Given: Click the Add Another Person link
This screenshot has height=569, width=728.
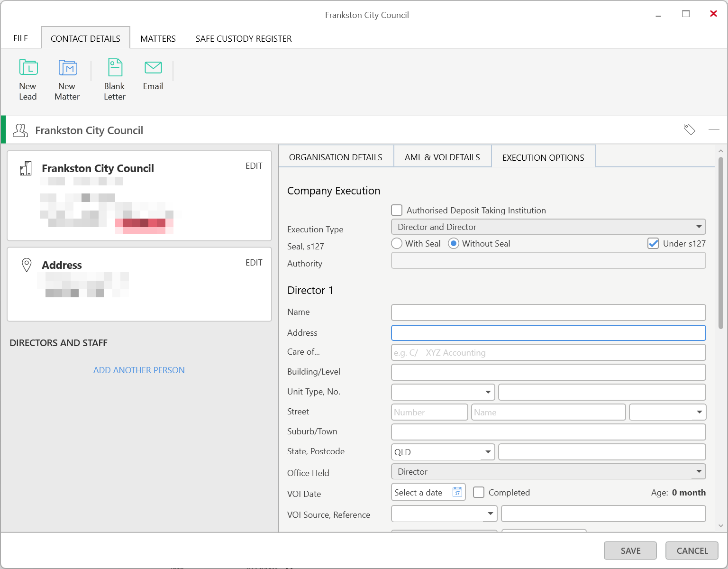Looking at the screenshot, I should (x=139, y=370).
